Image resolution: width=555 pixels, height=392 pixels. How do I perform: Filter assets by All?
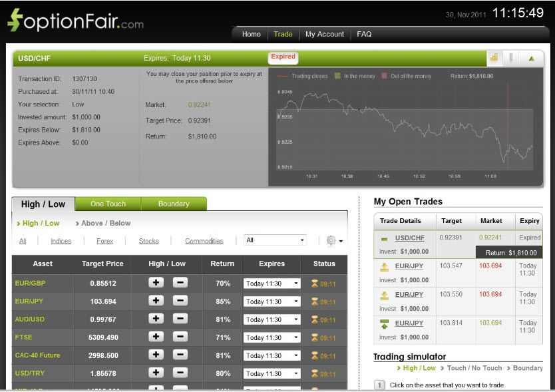click(23, 241)
